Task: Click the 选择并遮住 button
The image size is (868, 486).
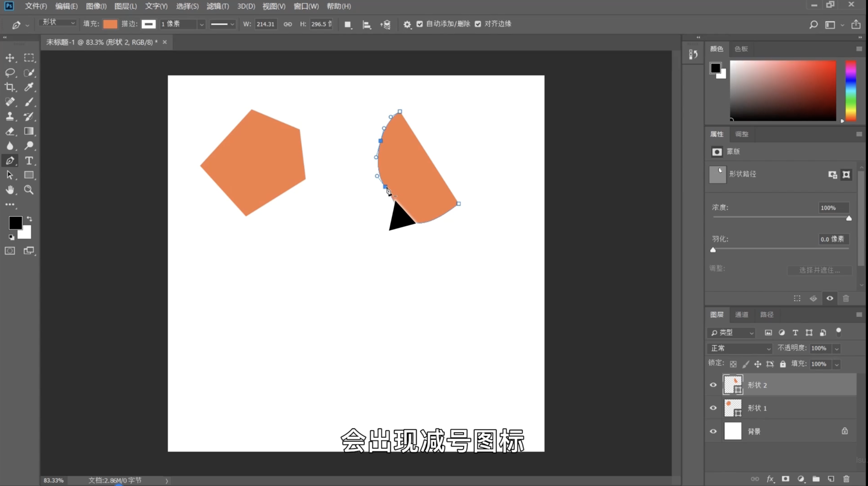Action: (x=819, y=270)
